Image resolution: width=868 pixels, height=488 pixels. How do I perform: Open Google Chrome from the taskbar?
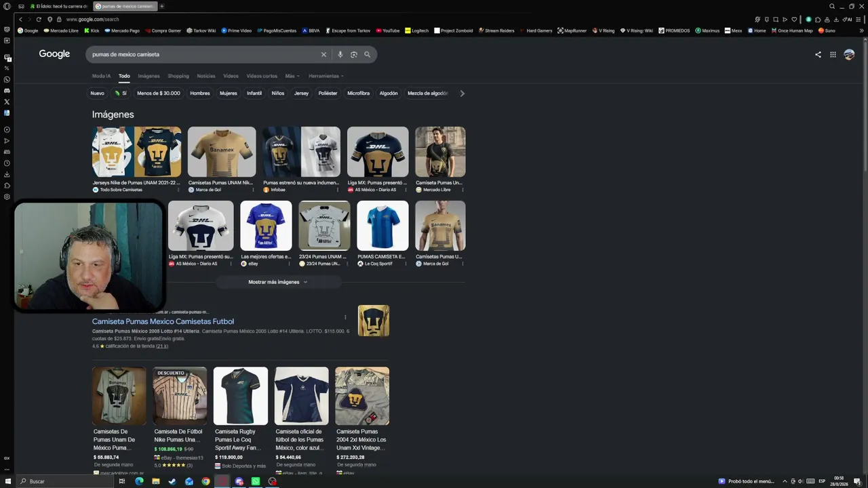205,481
